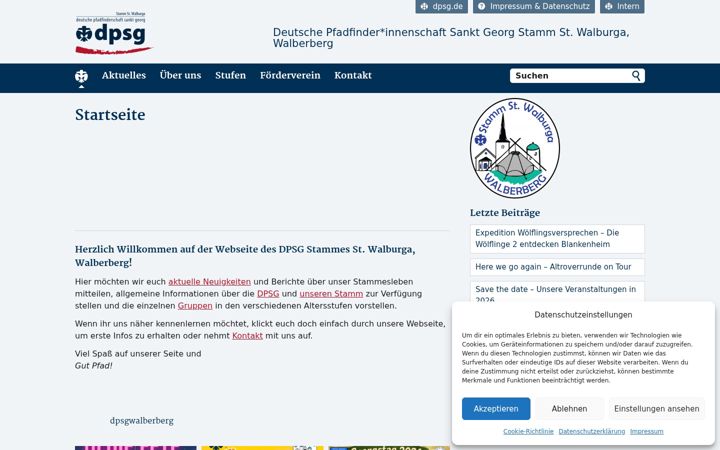Open the dpsg.de top link
This screenshot has width=720, height=450.
[x=442, y=6]
